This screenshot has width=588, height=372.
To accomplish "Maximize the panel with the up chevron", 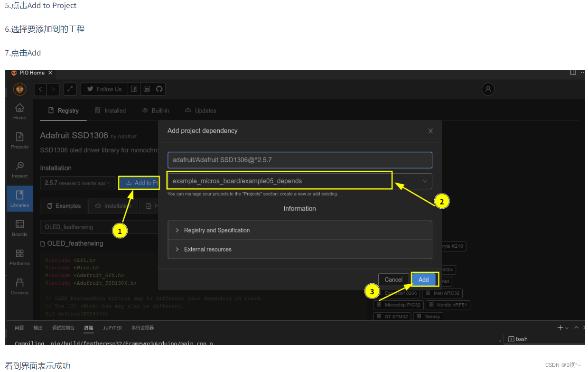I will [x=576, y=328].
